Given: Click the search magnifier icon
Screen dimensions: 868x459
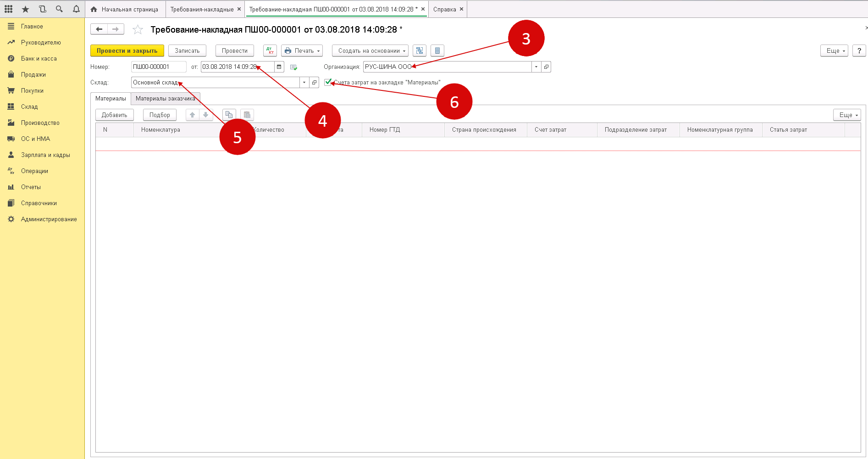Looking at the screenshot, I should tap(59, 9).
